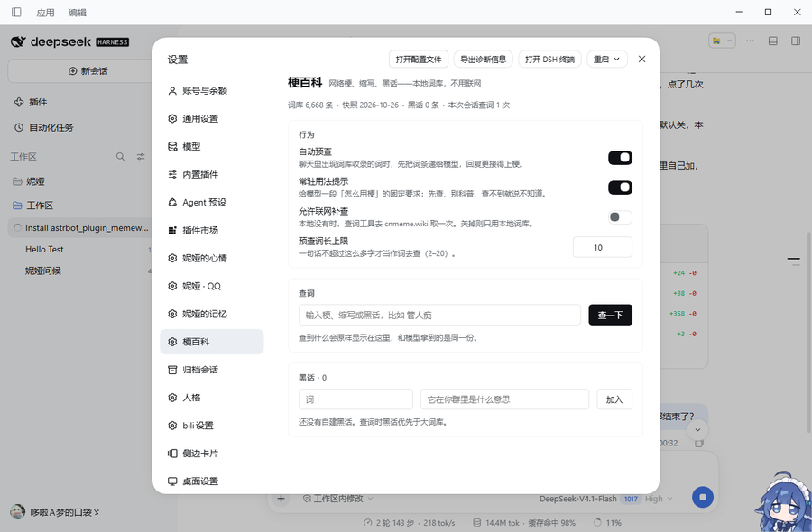Click the deepseek HARNESS logo
This screenshot has height=532, width=812.
(69, 41)
